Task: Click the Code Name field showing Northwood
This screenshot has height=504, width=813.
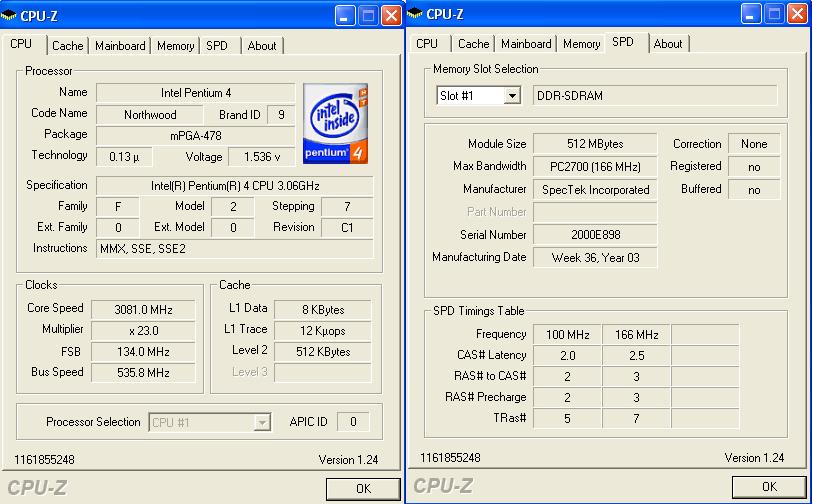Action: pos(150,115)
